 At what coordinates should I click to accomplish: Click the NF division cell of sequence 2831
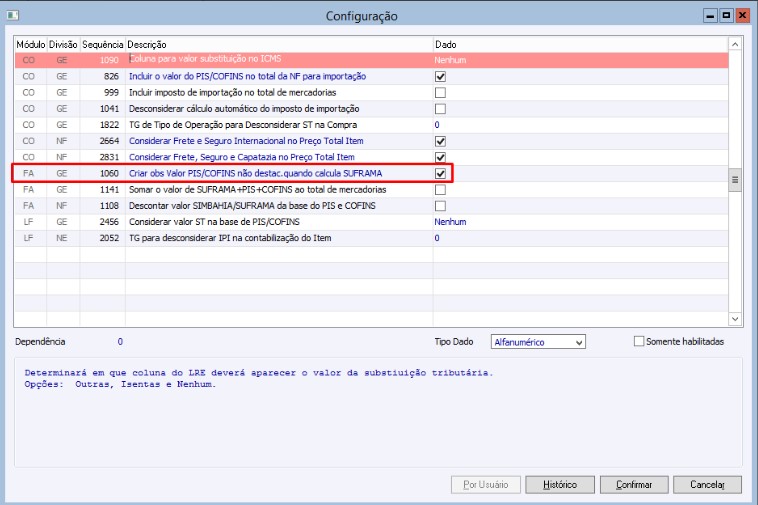pyautogui.click(x=63, y=157)
